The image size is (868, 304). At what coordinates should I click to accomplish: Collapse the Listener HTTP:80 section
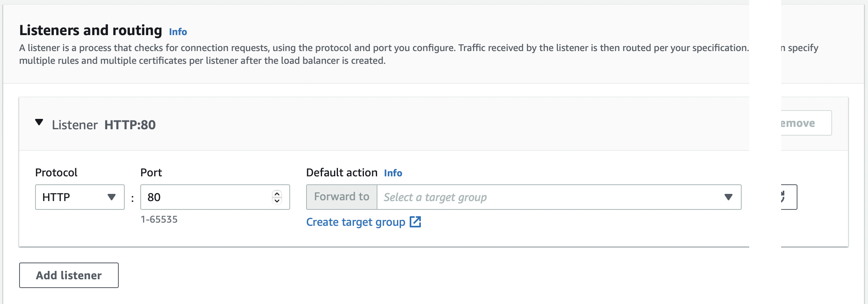click(39, 122)
